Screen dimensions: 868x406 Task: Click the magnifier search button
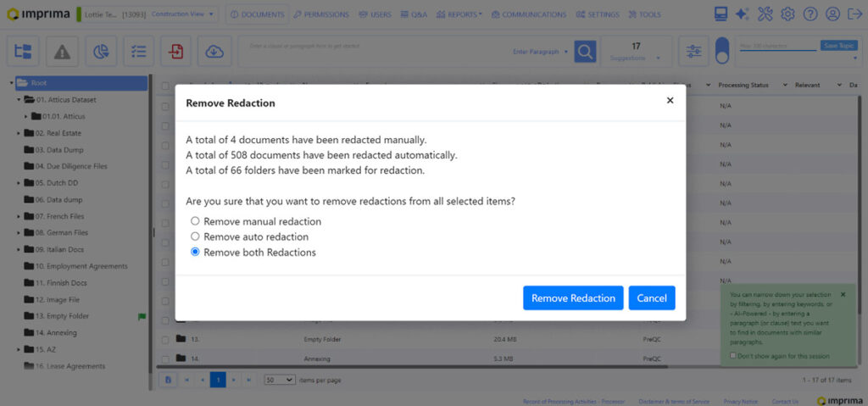click(x=585, y=52)
